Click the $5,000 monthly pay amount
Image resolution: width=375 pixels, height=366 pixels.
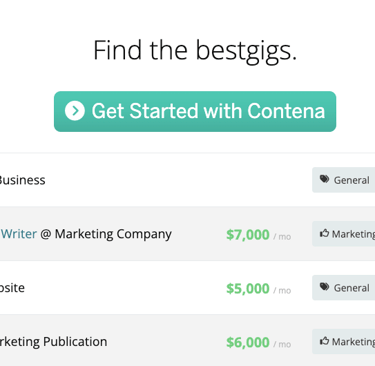coord(248,289)
